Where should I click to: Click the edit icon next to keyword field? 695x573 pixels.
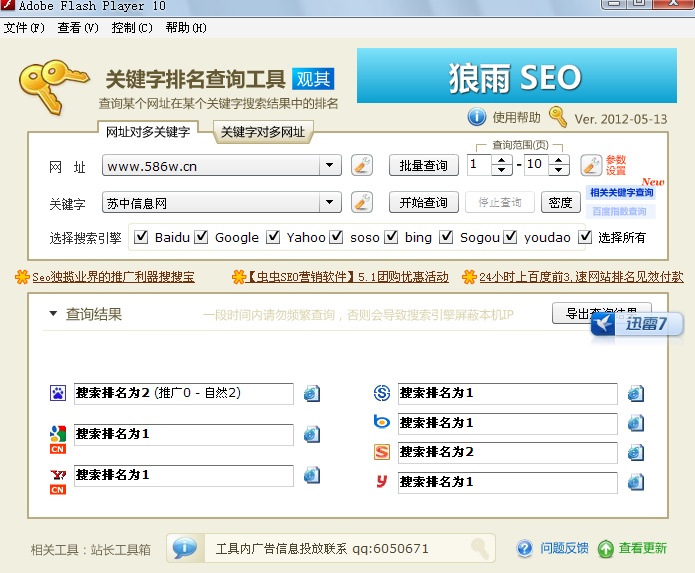click(x=362, y=203)
